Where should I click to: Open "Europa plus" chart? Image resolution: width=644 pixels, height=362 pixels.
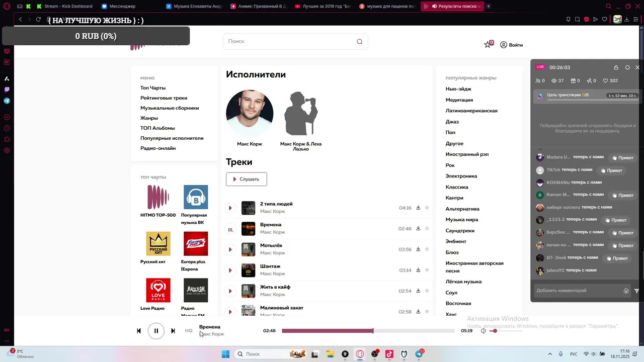196,244
